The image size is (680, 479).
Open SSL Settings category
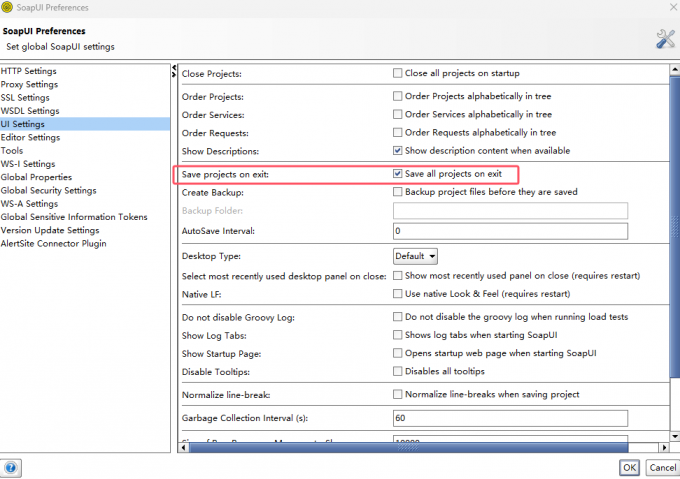[85, 98]
